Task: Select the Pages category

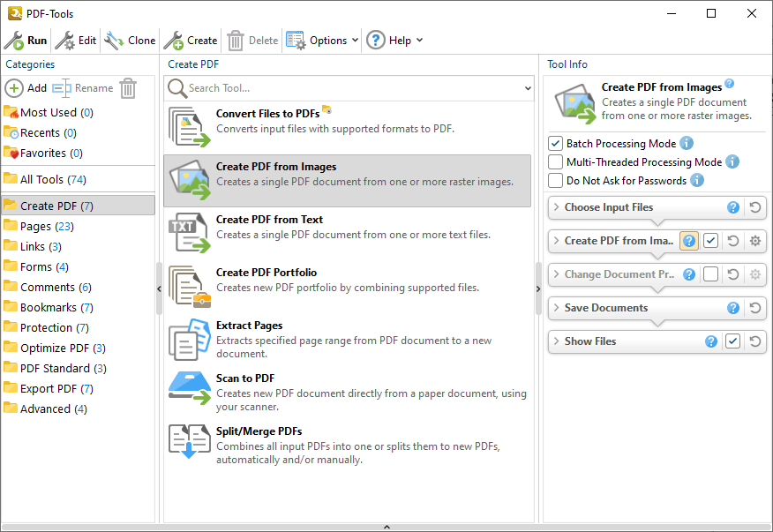Action: pyautogui.click(x=40, y=227)
